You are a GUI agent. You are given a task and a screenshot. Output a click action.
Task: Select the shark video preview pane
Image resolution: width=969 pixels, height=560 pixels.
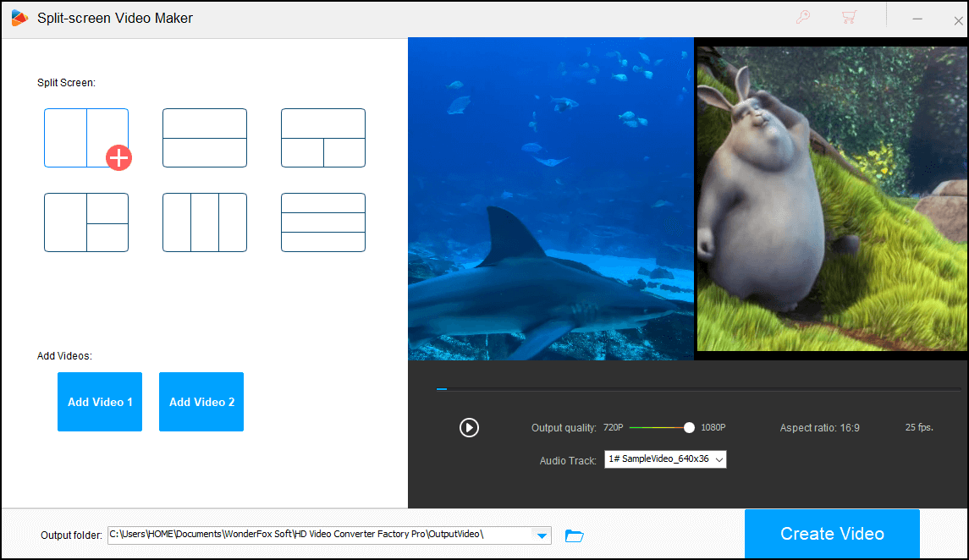point(551,199)
